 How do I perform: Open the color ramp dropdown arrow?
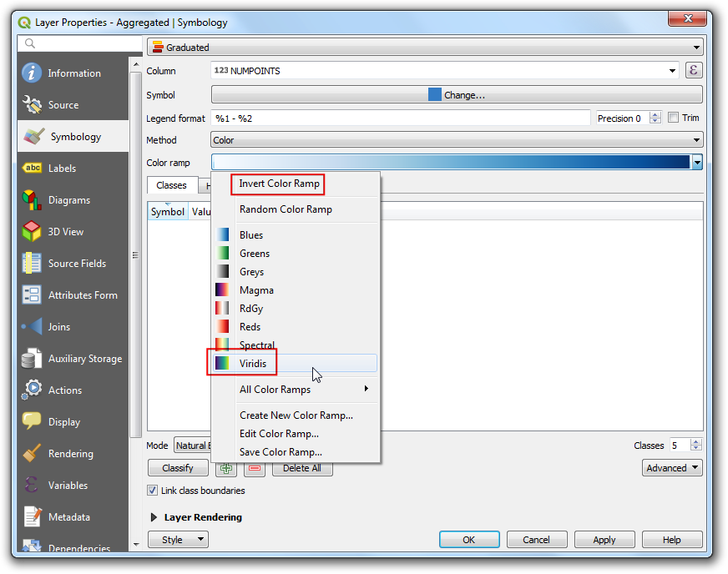tap(697, 162)
